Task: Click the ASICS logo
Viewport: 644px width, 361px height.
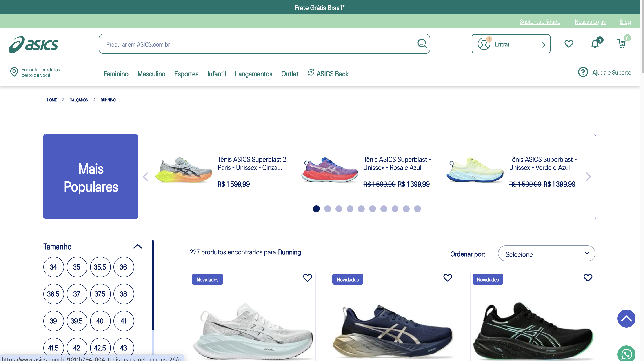Action: (33, 45)
